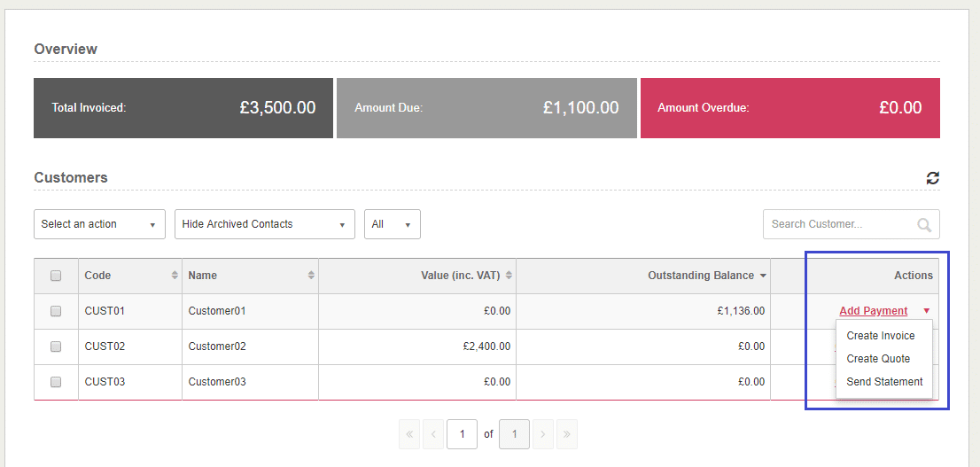
Task: Click Add Payment link for Customer01
Action: (873, 311)
